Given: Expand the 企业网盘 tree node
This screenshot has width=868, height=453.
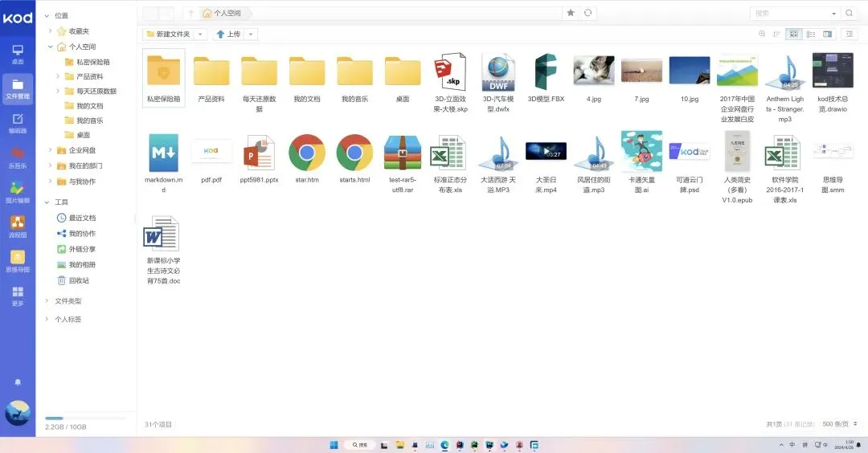Looking at the screenshot, I should coord(51,150).
